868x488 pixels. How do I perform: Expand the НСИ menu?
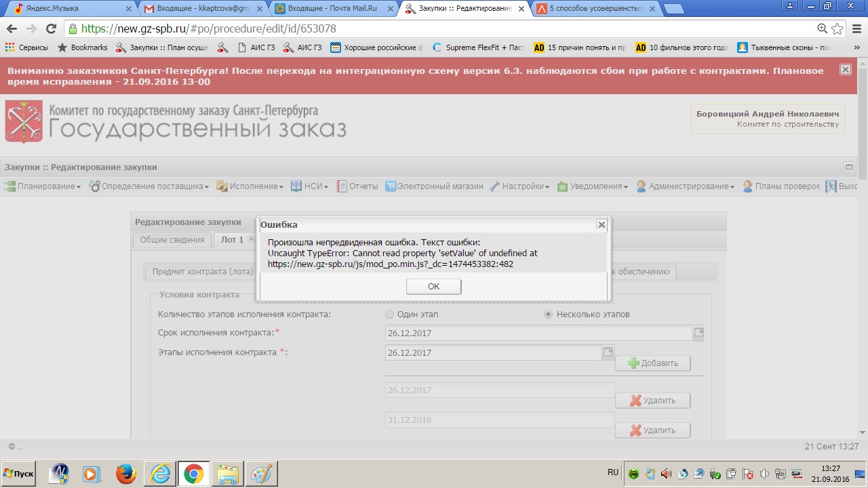310,186
